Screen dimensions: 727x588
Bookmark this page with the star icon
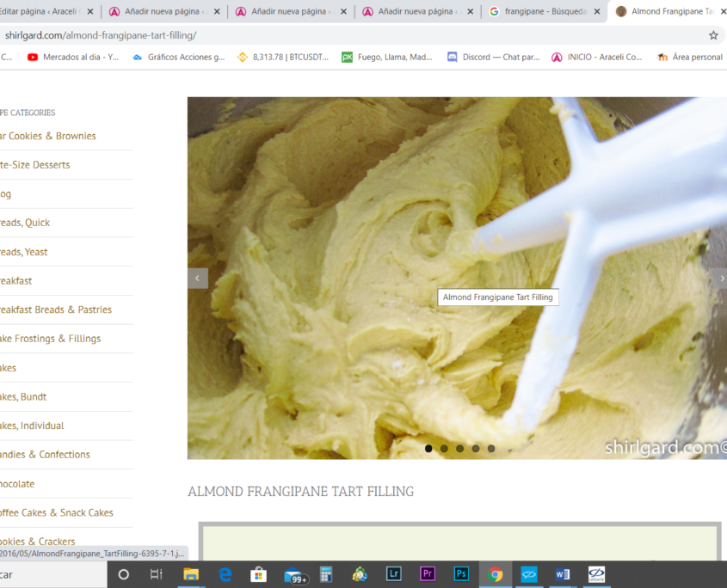[x=713, y=35]
